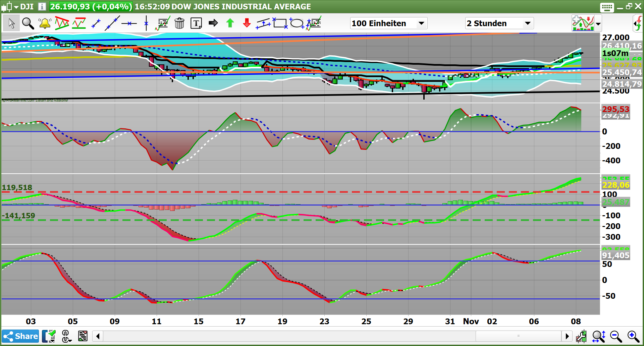Screen dimensions: 644x346
Task: Click the Share button
Action: click(20, 336)
